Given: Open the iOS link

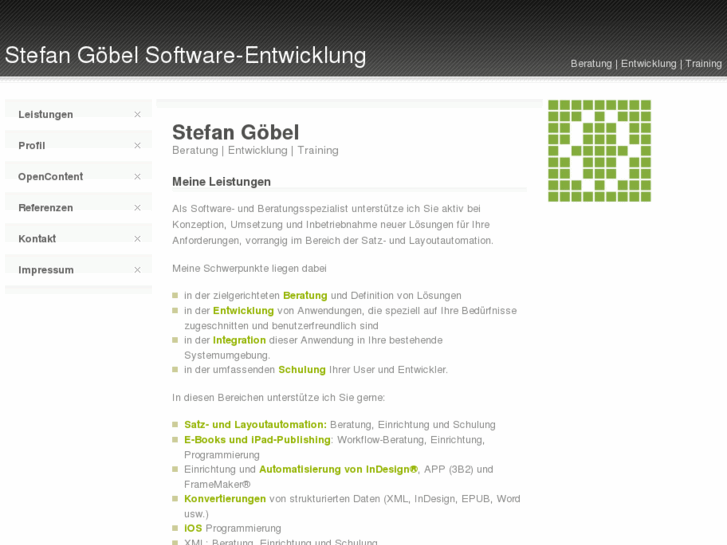Looking at the screenshot, I should (x=193, y=528).
